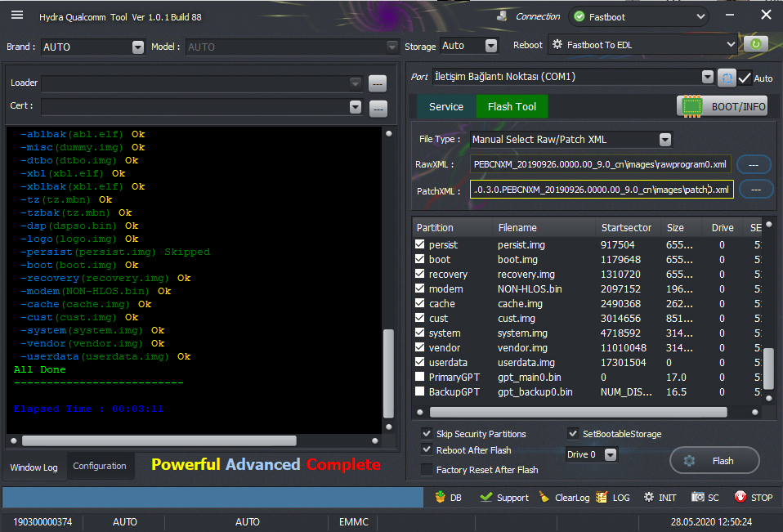Screen dimensions: 783x532
Task: Sort by Startsector column header
Action: click(x=628, y=227)
